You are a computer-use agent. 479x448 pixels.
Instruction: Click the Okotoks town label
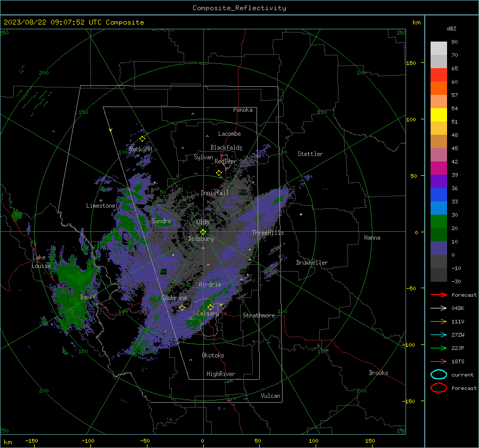coord(213,355)
